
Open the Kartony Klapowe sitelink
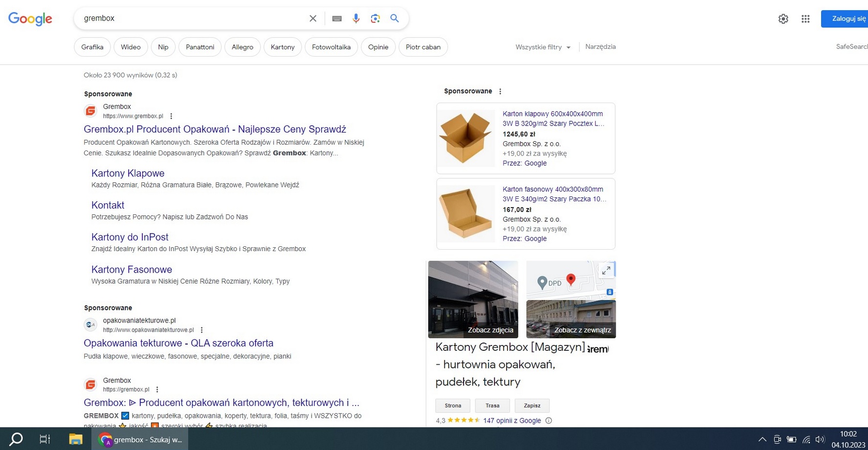pos(128,173)
